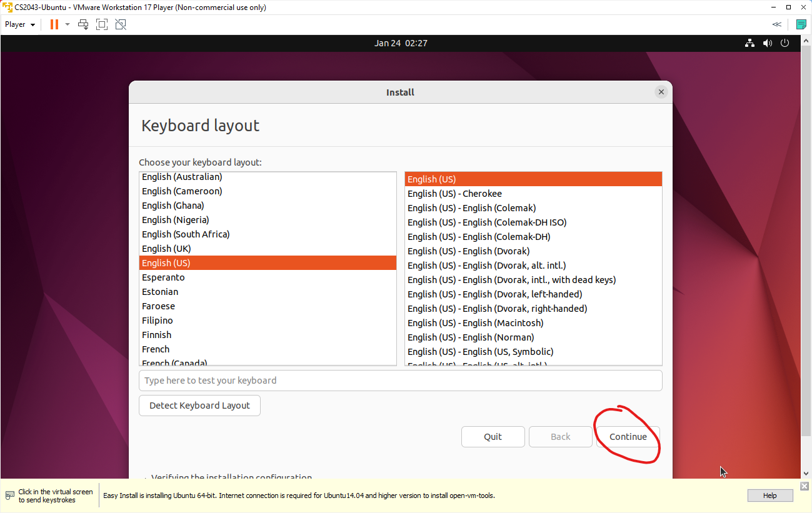Open the clock showing Jan 24 02:27
812x513 pixels.
(x=401, y=42)
